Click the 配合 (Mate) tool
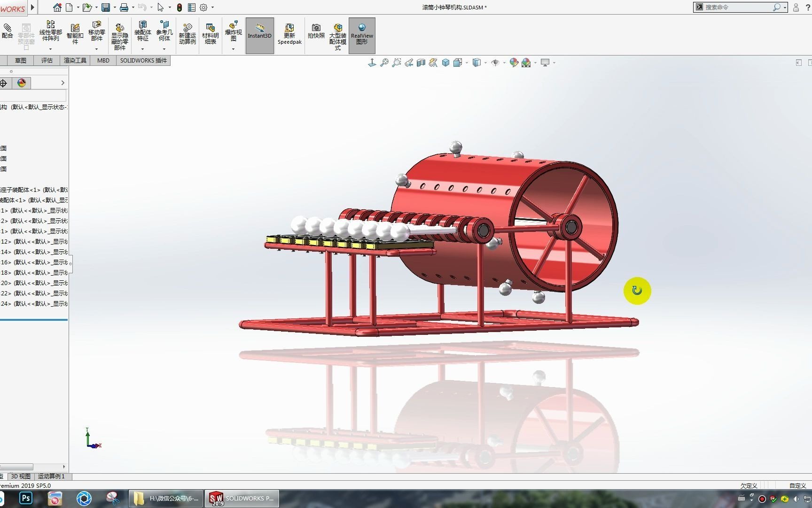Viewport: 812px width, 508px height. coord(8,31)
